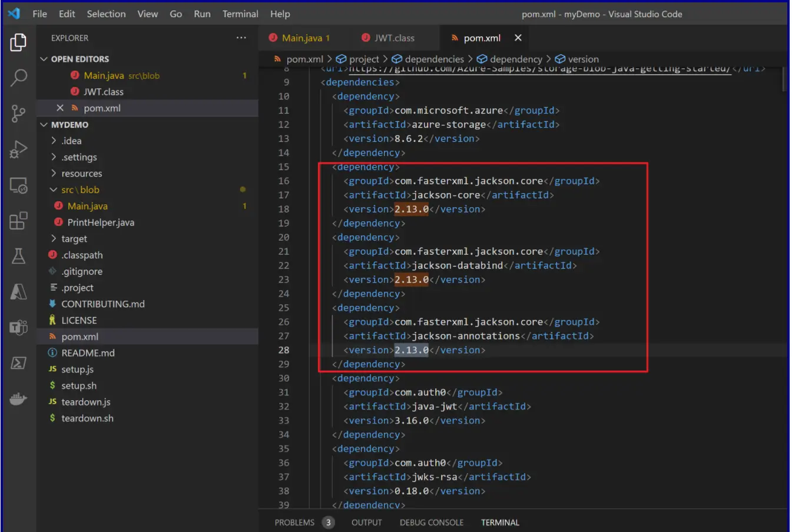Place cursor on jackson-databind artifactId text
The width and height of the screenshot is (792, 532).
(x=458, y=265)
